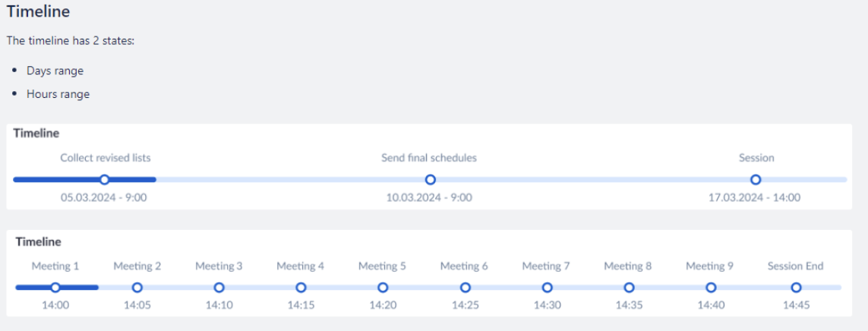Select the Meeting 1 timeline marker

click(55, 288)
